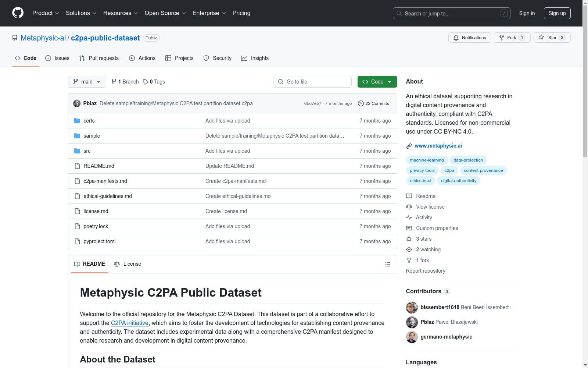Open the Projects tab
588x368 pixels.
179,58
